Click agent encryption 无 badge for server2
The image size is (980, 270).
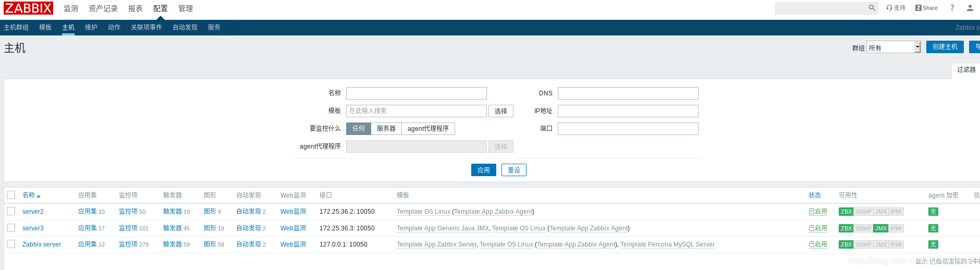pos(933,212)
